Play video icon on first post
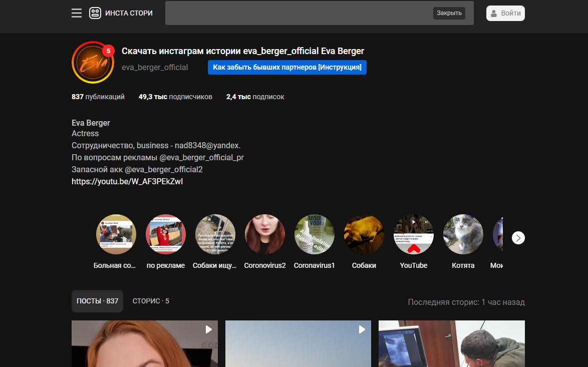The width and height of the screenshot is (588, 367). 208,329
